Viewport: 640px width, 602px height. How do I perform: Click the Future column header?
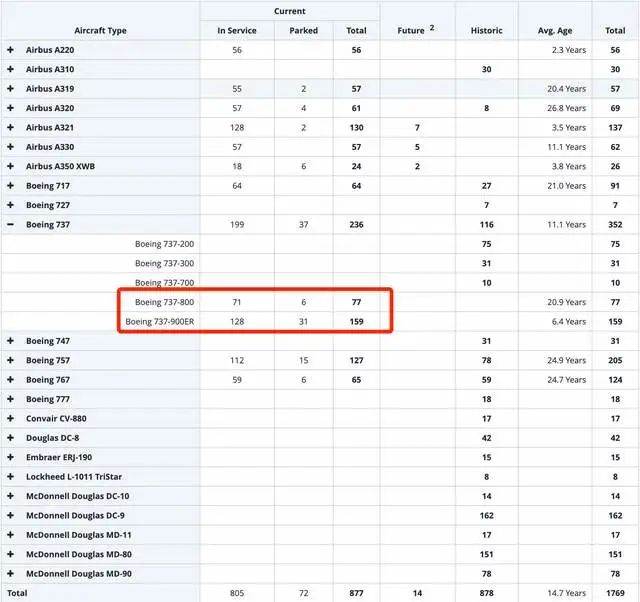(411, 31)
